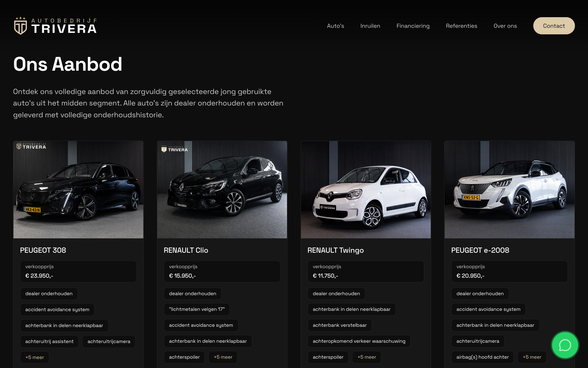The width and height of the screenshot is (588, 368).
Task: Click the achteruitrij assistent tag
Action: (49, 341)
